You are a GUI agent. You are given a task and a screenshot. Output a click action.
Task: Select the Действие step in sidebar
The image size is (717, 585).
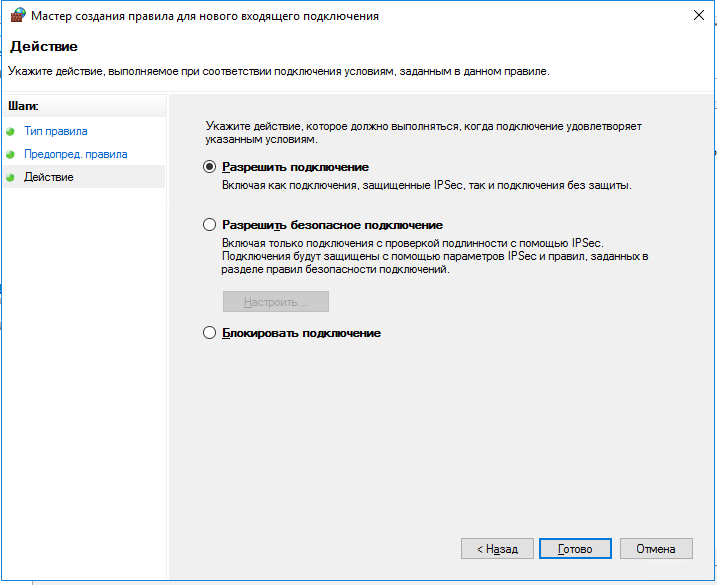coord(48,177)
